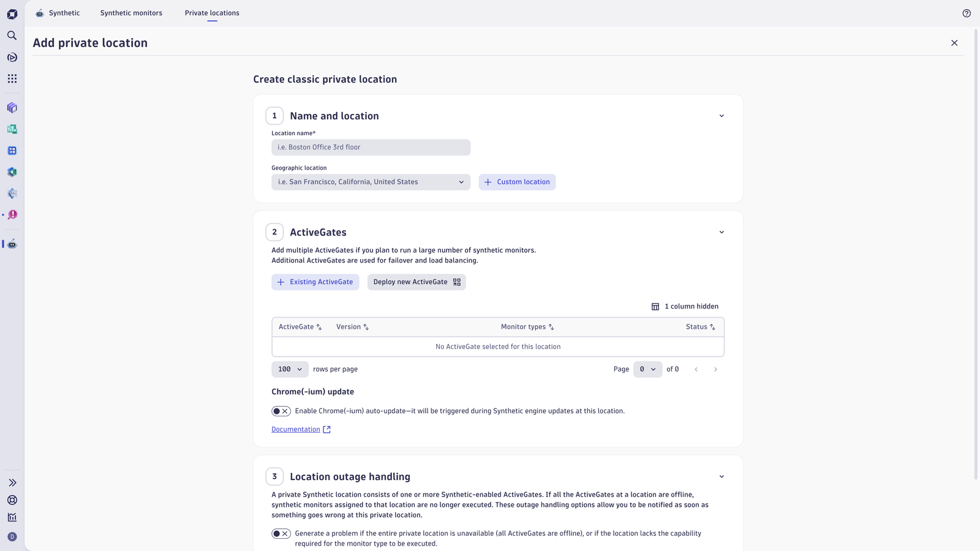Open the blue-green layered hexagon app icon
Screen dimensions: 980x551
(12, 172)
